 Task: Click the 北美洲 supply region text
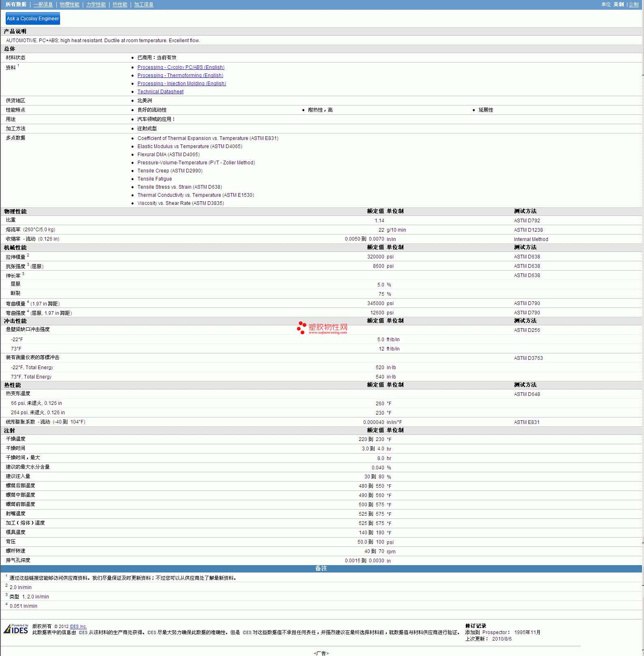144,101
